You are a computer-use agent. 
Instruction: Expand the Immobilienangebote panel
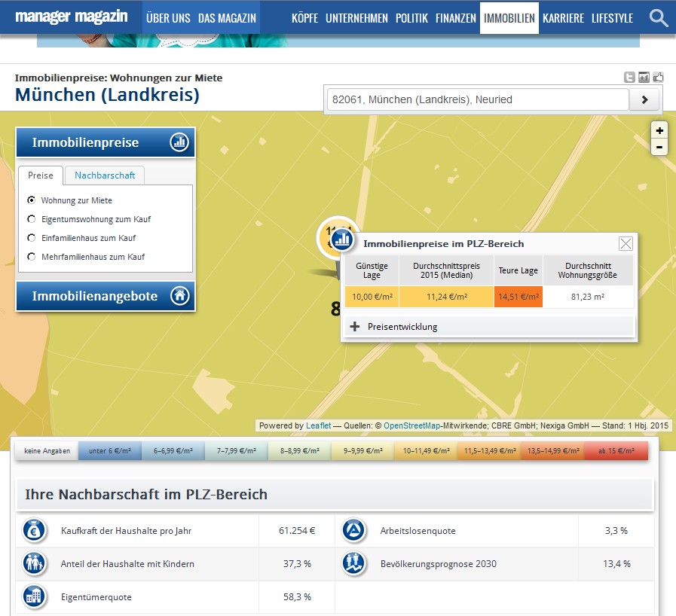point(106,296)
